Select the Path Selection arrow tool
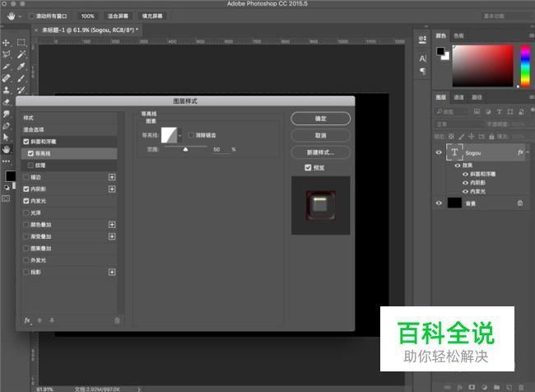Image resolution: width=535 pixels, height=392 pixels. [6, 138]
